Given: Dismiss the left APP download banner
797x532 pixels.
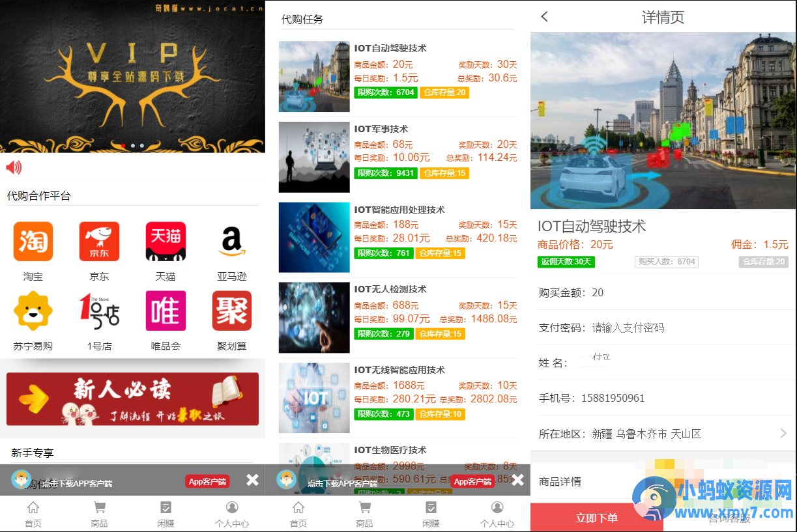Looking at the screenshot, I should coord(252,481).
